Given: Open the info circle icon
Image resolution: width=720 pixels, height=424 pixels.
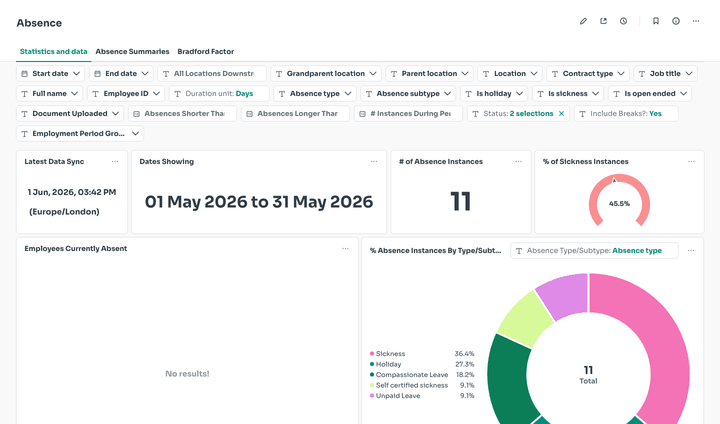Looking at the screenshot, I should [x=676, y=21].
